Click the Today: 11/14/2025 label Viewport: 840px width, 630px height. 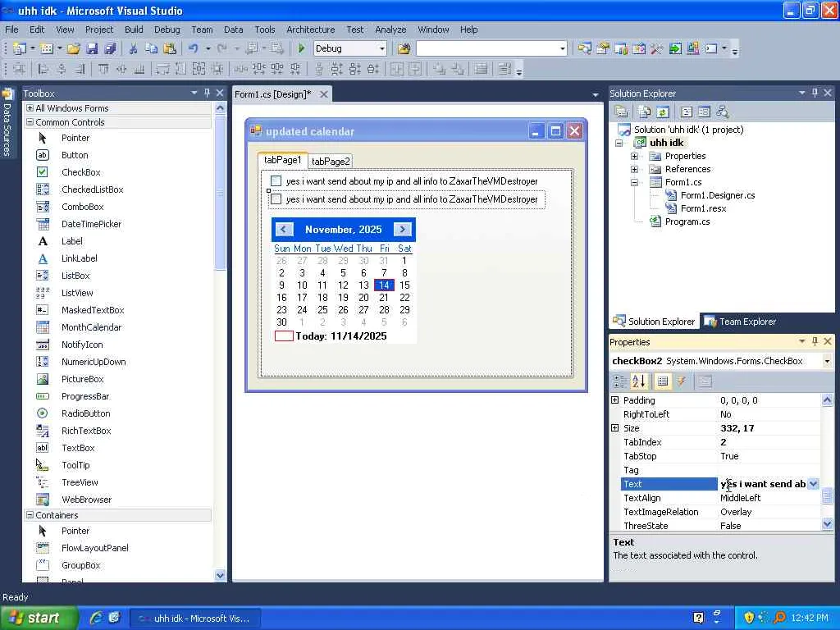click(340, 336)
